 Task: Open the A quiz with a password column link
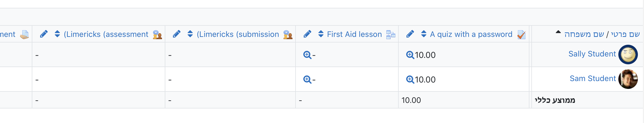point(471,34)
